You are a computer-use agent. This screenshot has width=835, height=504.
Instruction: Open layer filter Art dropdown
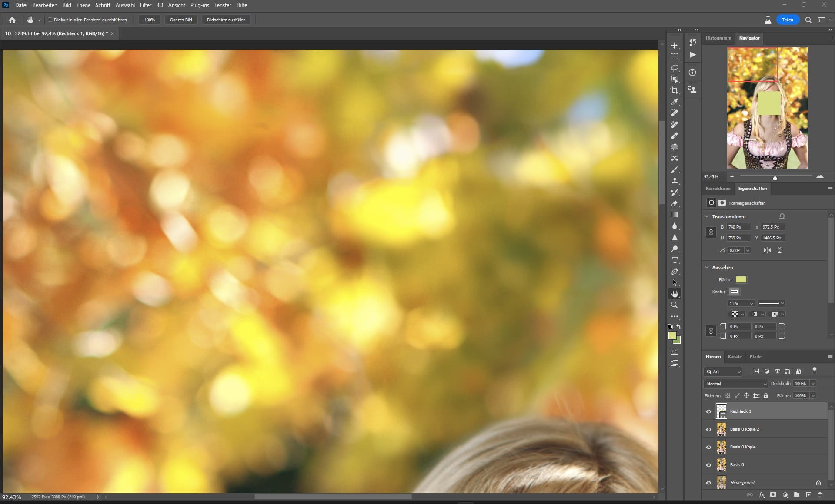(x=723, y=371)
